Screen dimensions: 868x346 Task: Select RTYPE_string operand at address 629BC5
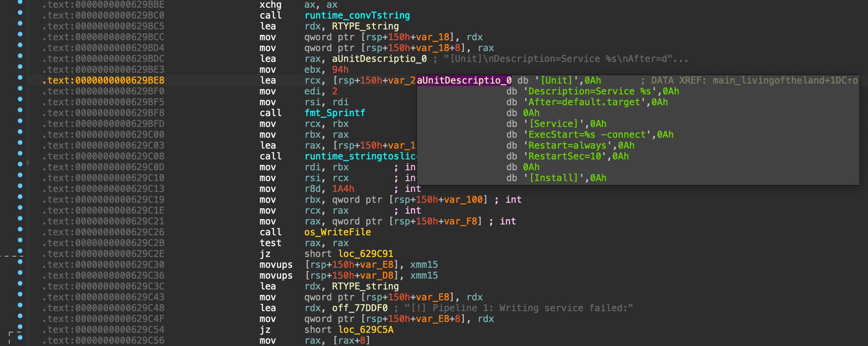pyautogui.click(x=365, y=26)
